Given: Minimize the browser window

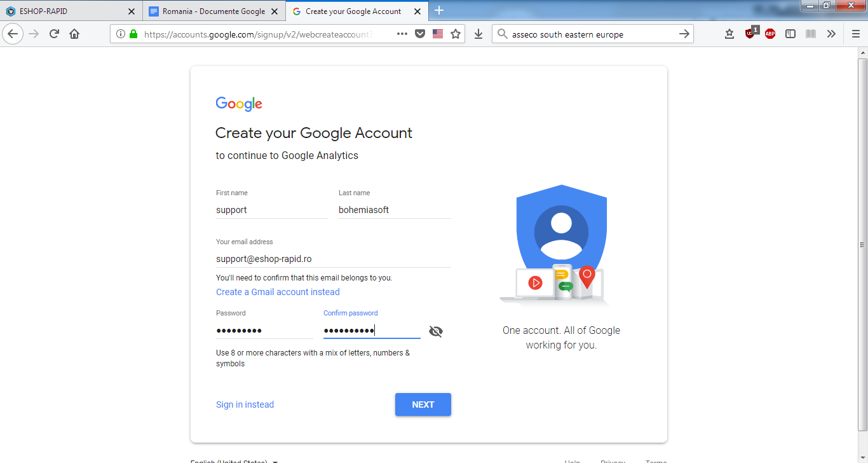Looking at the screenshot, I should (811, 6).
